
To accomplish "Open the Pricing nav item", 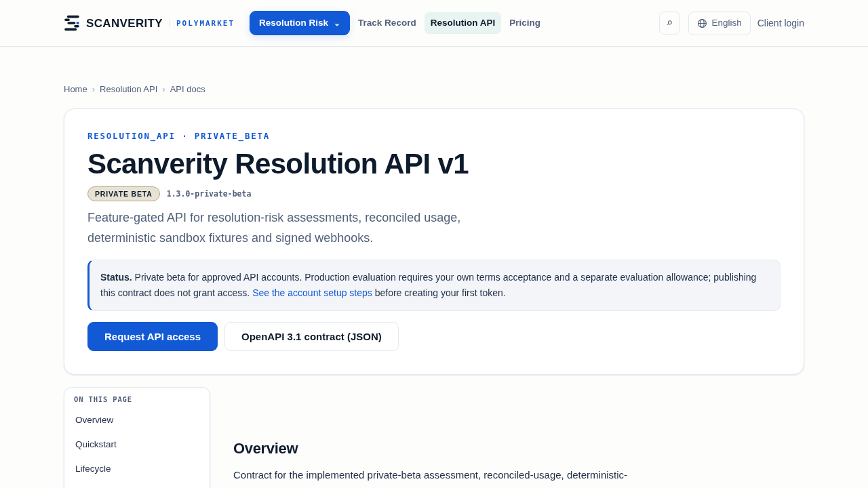I will (525, 23).
